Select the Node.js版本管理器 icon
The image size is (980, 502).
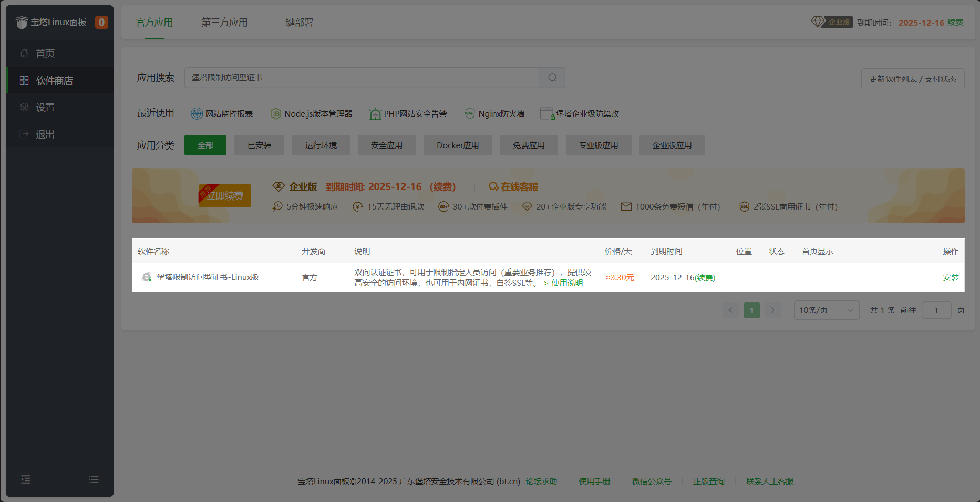click(276, 113)
